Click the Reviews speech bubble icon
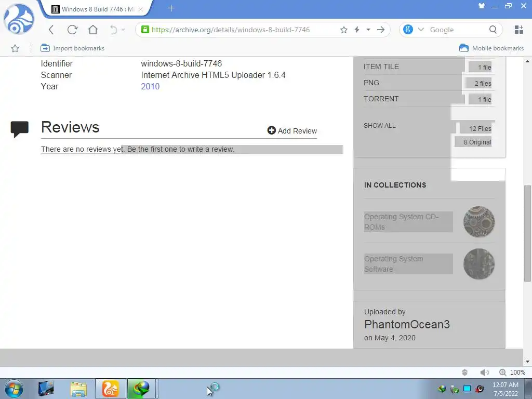This screenshot has width=532, height=399. 19,129
